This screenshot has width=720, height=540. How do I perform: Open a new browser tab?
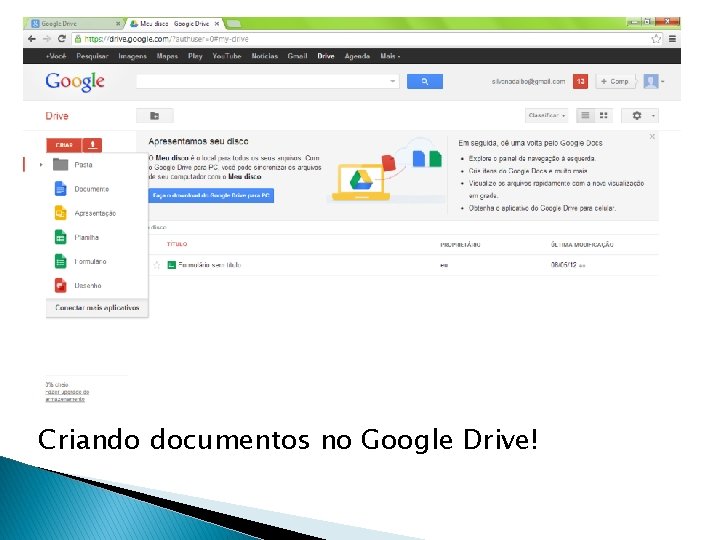coord(233,23)
